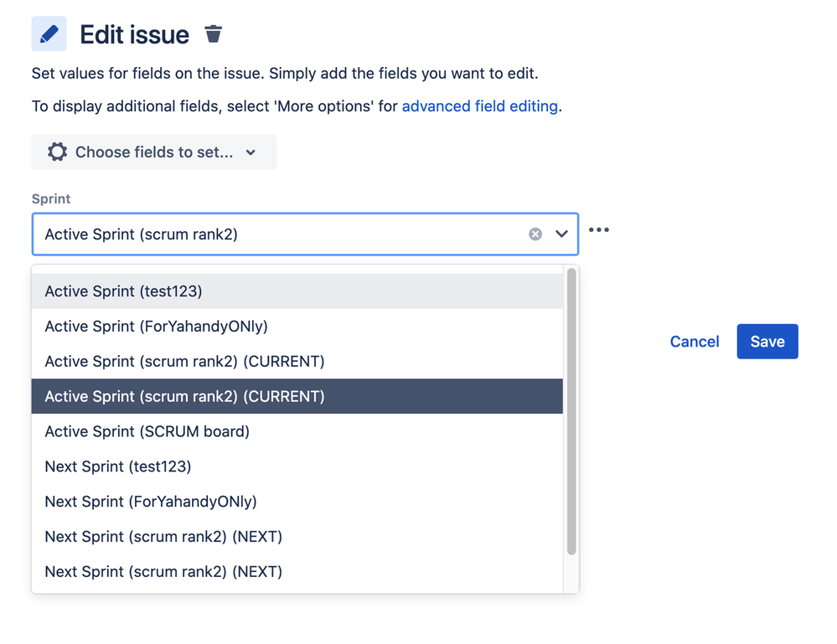
Task: Click the gear icon beside Choose fields
Action: point(57,152)
